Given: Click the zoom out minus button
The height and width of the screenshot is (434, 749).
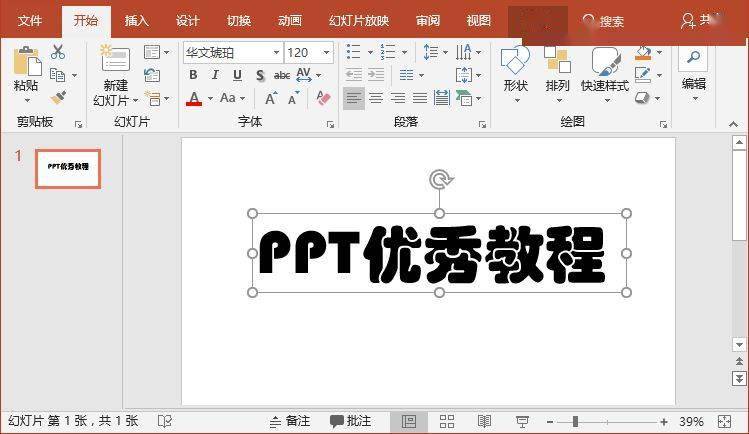Looking at the screenshot, I should coord(550,422).
